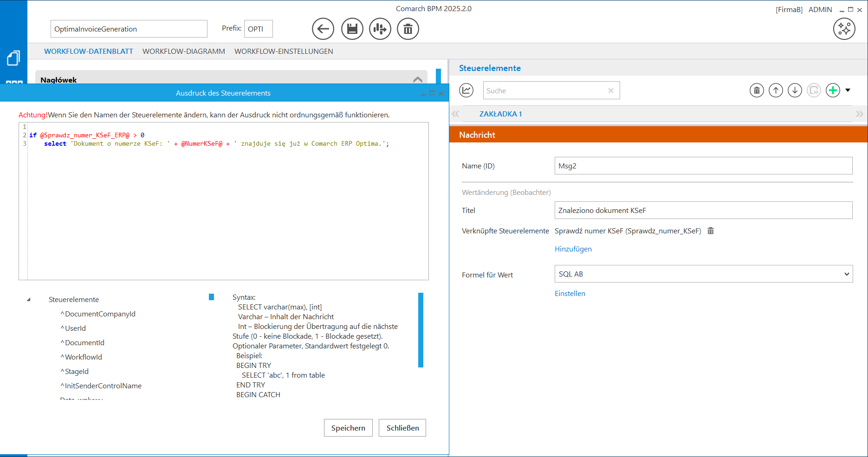Collapse the Steuerelemente tree node
The width and height of the screenshot is (868, 457).
(x=28, y=300)
